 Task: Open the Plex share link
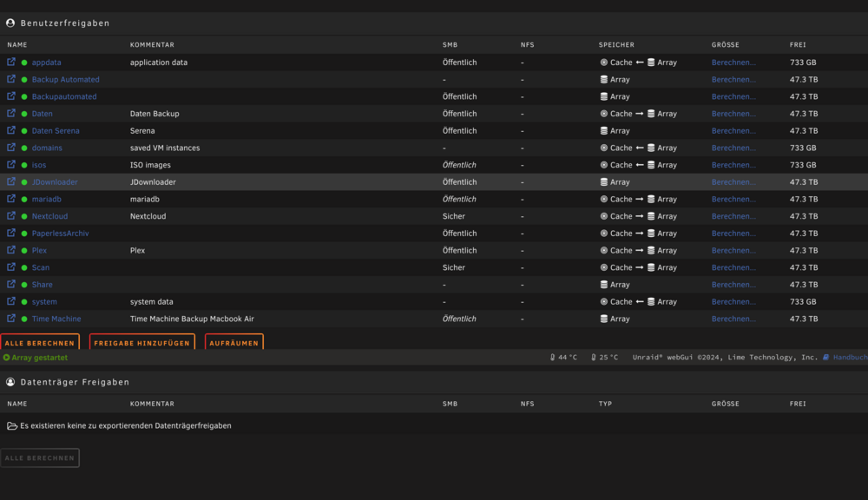(39, 250)
